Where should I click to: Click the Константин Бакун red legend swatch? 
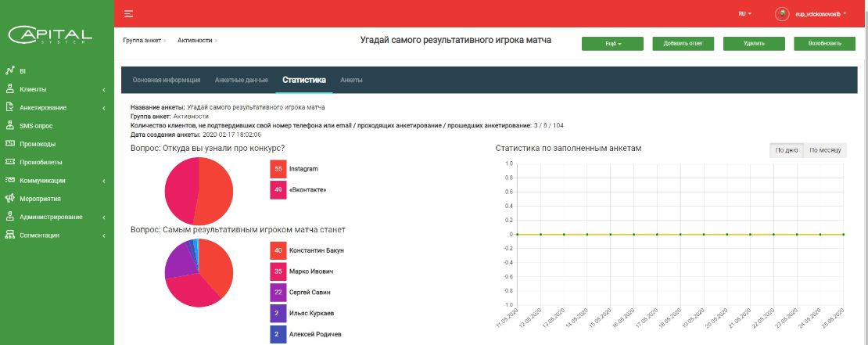[278, 250]
